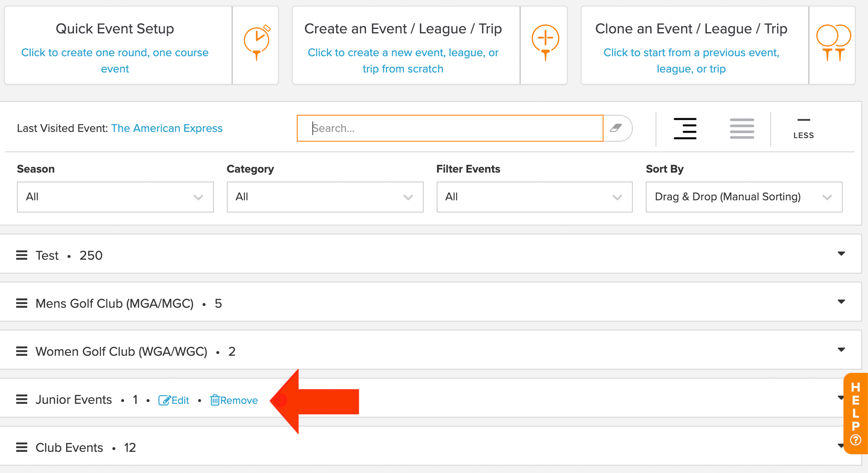This screenshot has height=473, width=868.
Task: Open the orange HELP tab
Action: [855, 414]
